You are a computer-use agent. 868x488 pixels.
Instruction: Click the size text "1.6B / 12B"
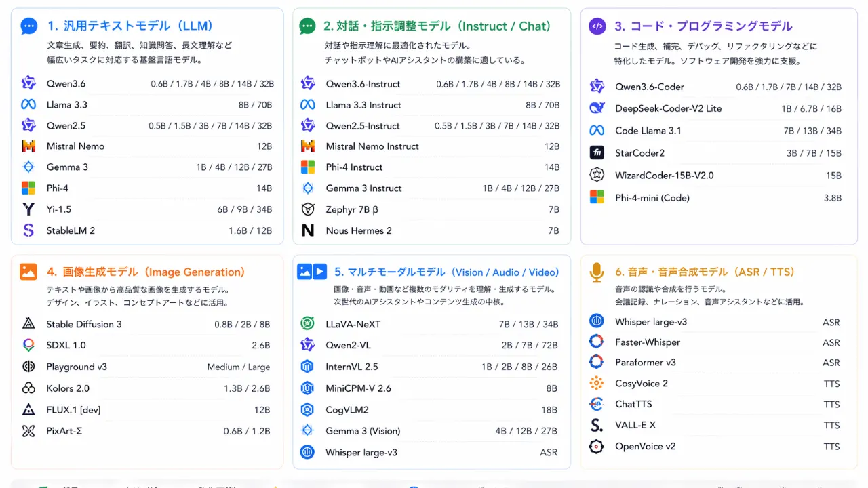pyautogui.click(x=250, y=230)
